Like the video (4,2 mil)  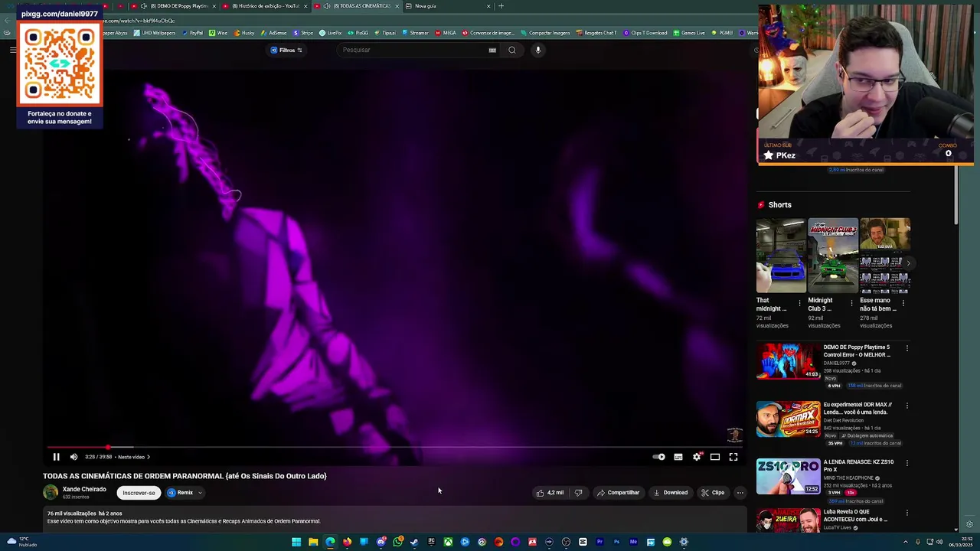point(550,493)
